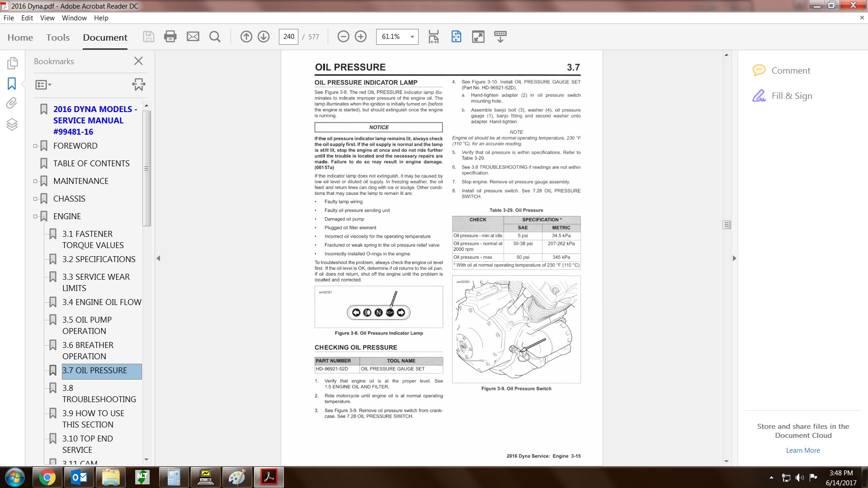868x488 pixels.
Task: Toggle the Layers panel icon
Action: [x=12, y=124]
